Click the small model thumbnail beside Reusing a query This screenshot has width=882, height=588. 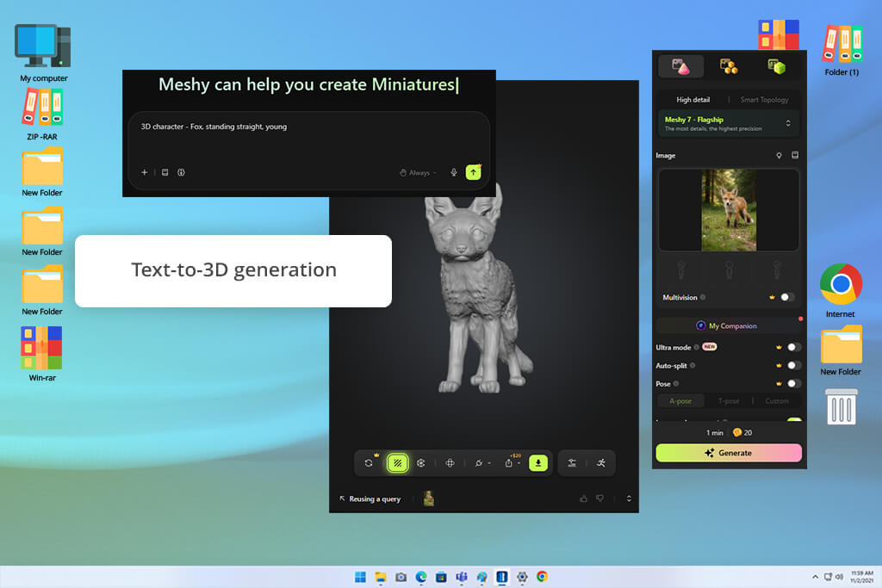[429, 498]
